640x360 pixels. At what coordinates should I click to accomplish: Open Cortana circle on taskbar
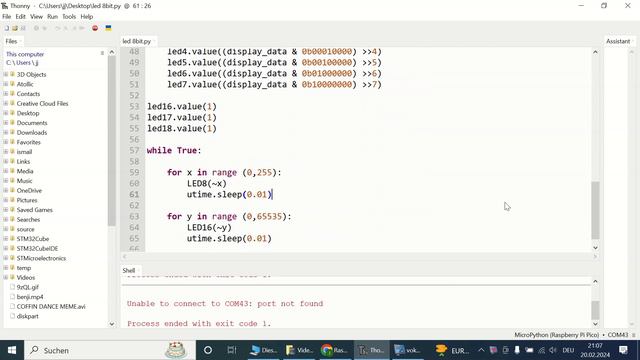[x=207, y=350]
